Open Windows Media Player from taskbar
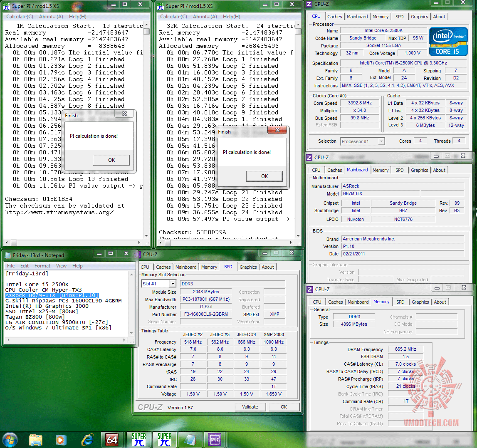477x448 pixels. pyautogui.click(x=61, y=439)
